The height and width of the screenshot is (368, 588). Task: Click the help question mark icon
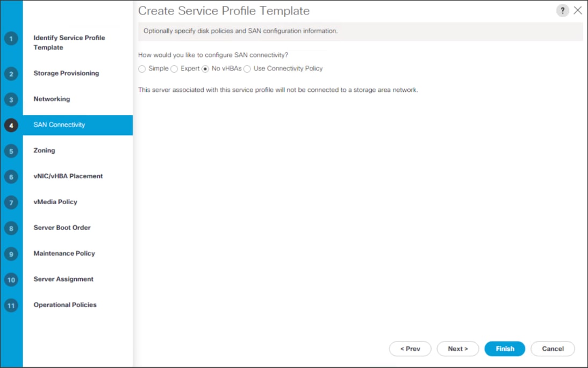point(562,10)
